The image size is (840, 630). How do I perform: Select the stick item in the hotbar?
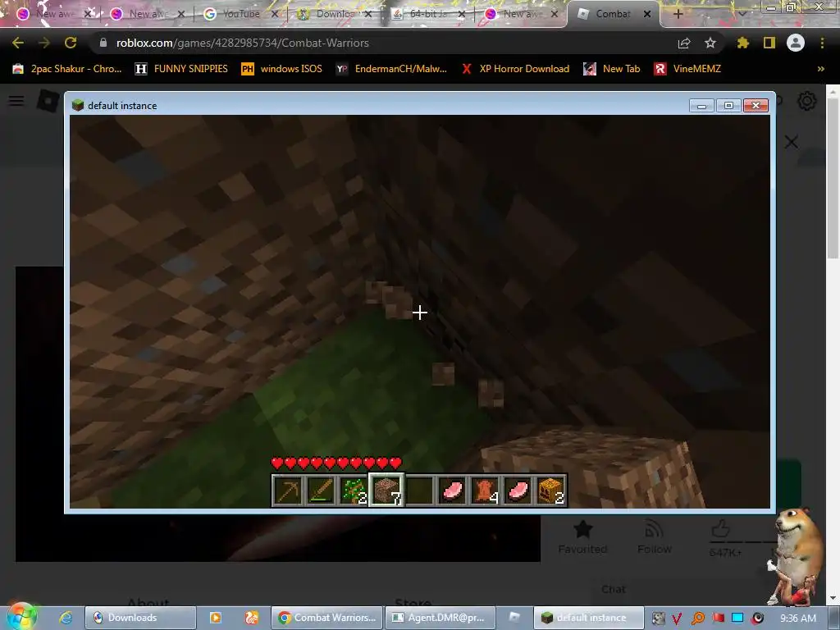(321, 491)
